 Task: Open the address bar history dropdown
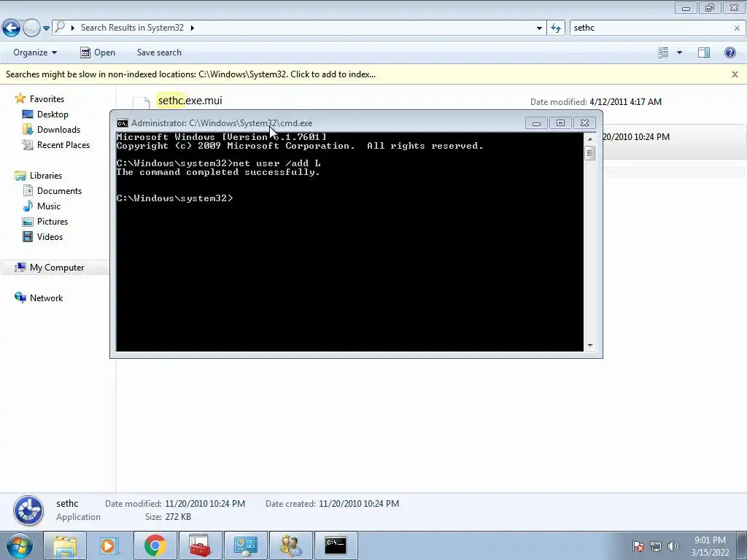(539, 28)
